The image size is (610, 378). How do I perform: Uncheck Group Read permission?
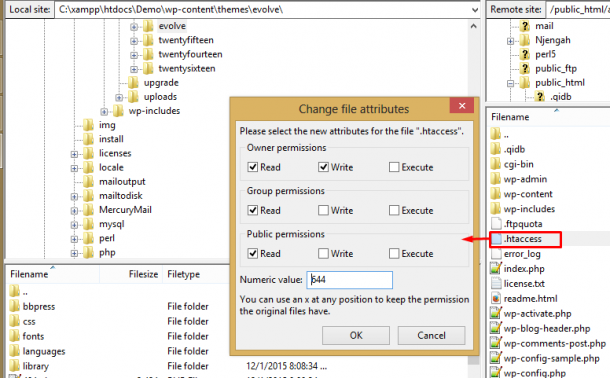(x=253, y=210)
